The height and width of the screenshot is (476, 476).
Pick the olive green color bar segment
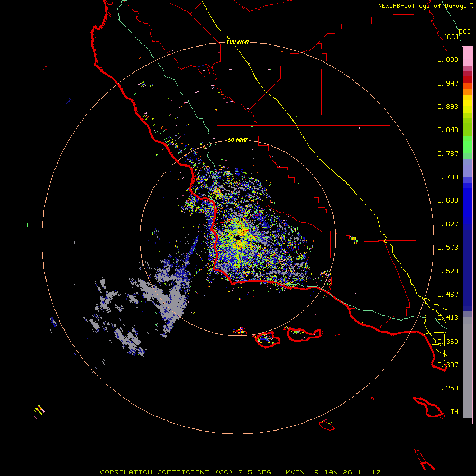point(467,126)
